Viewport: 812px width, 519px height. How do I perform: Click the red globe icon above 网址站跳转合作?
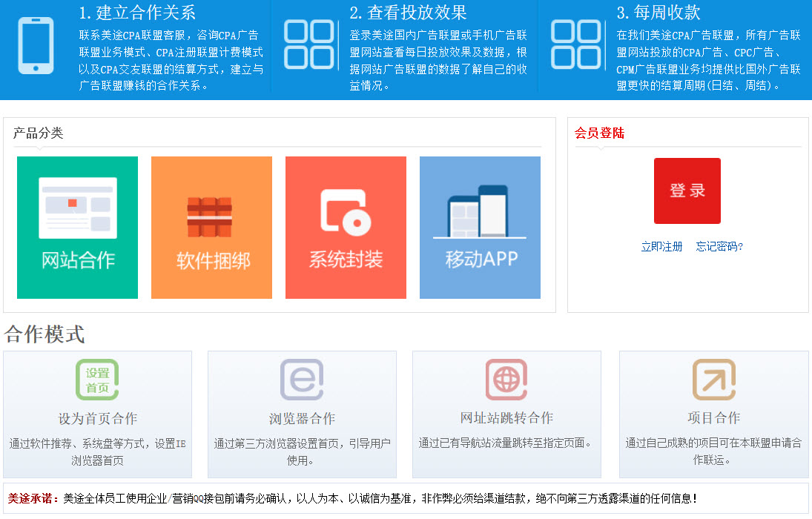pos(506,380)
